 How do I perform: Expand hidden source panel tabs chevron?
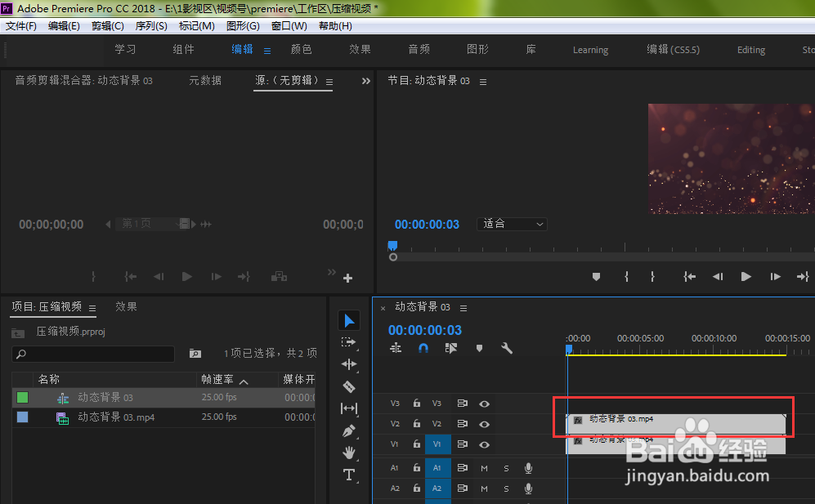(366, 81)
